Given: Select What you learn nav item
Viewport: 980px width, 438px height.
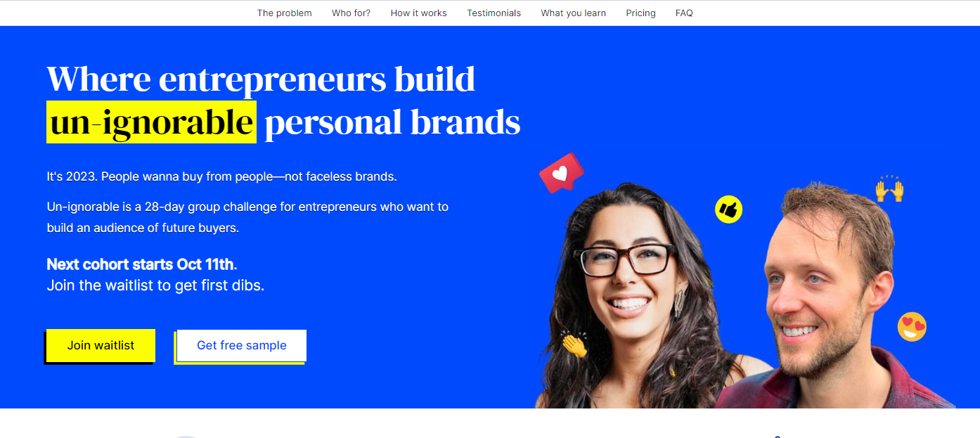Looking at the screenshot, I should [x=574, y=13].
